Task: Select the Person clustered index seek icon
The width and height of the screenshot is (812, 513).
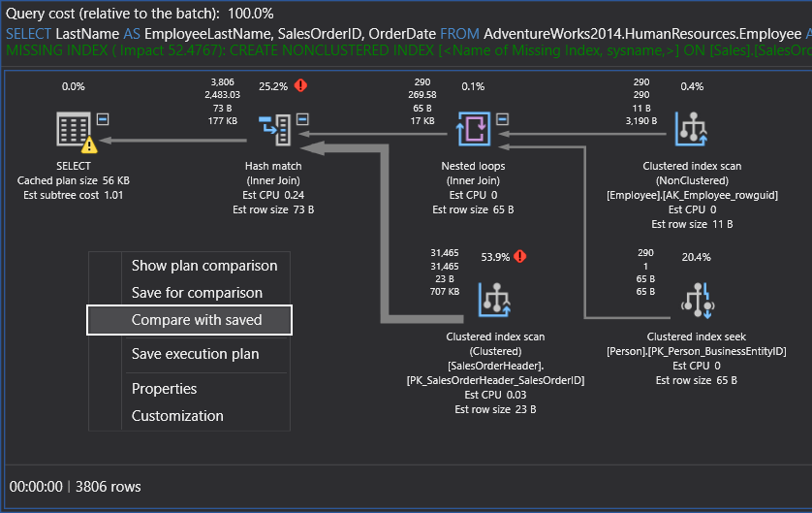Action: pos(698,300)
